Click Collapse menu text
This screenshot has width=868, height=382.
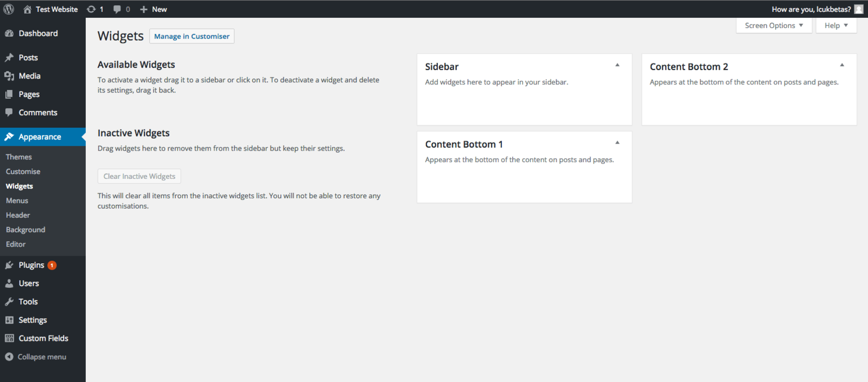pyautogui.click(x=42, y=357)
